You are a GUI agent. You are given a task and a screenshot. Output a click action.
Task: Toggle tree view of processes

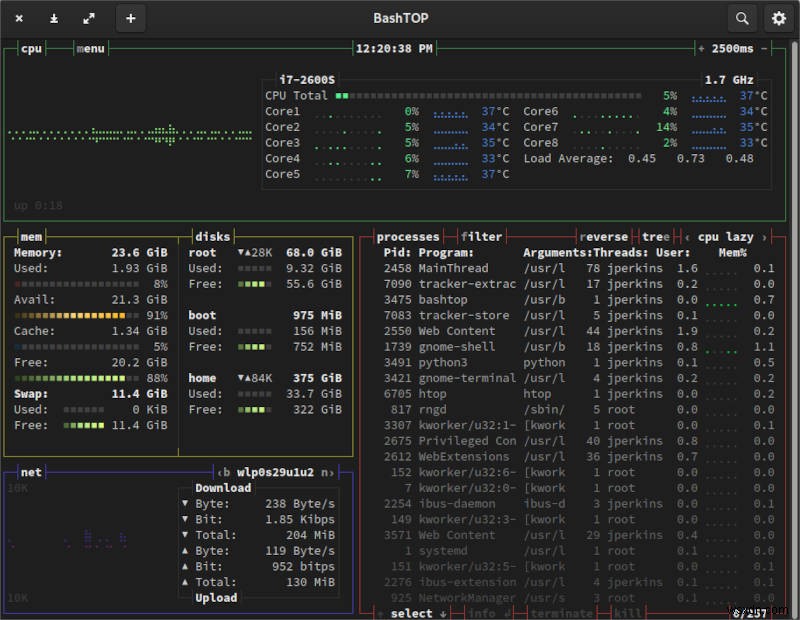tap(656, 237)
